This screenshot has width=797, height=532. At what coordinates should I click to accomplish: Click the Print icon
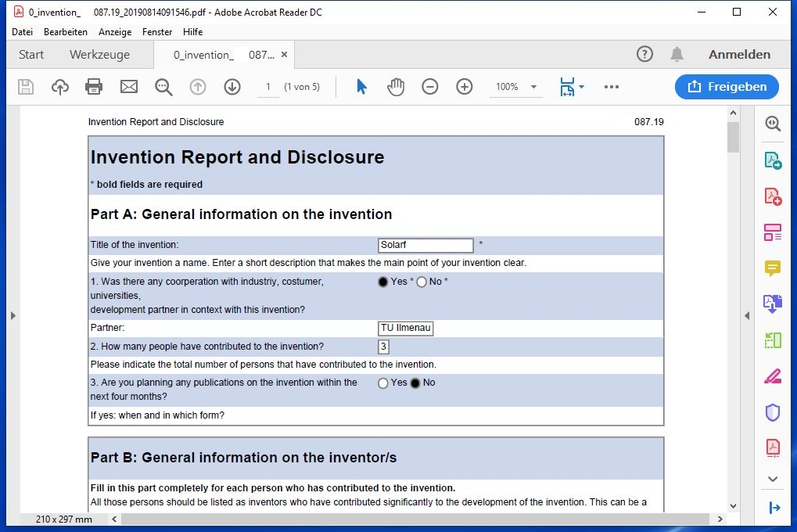coord(94,87)
